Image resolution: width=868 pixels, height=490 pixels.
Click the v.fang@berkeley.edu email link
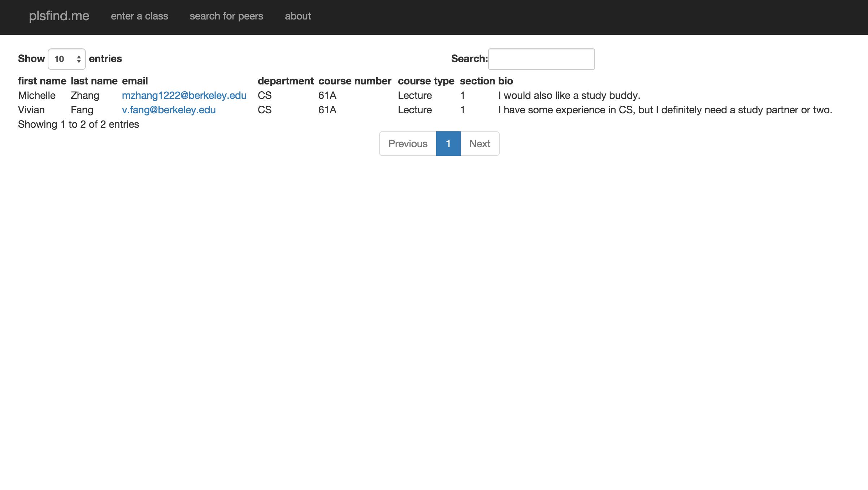click(x=169, y=110)
